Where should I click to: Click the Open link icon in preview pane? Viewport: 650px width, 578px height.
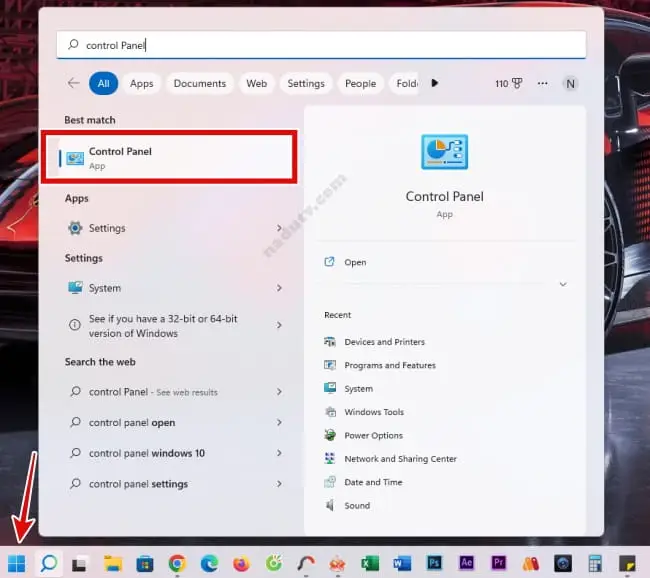(x=329, y=262)
